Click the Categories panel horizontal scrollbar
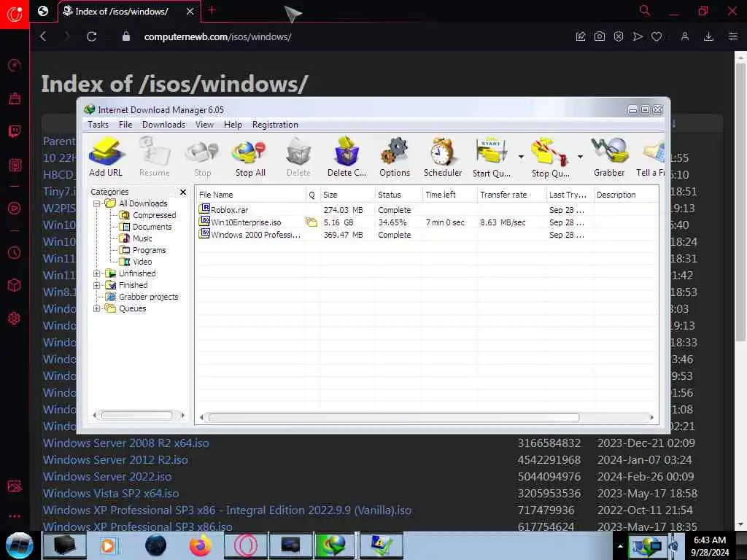 (x=136, y=415)
